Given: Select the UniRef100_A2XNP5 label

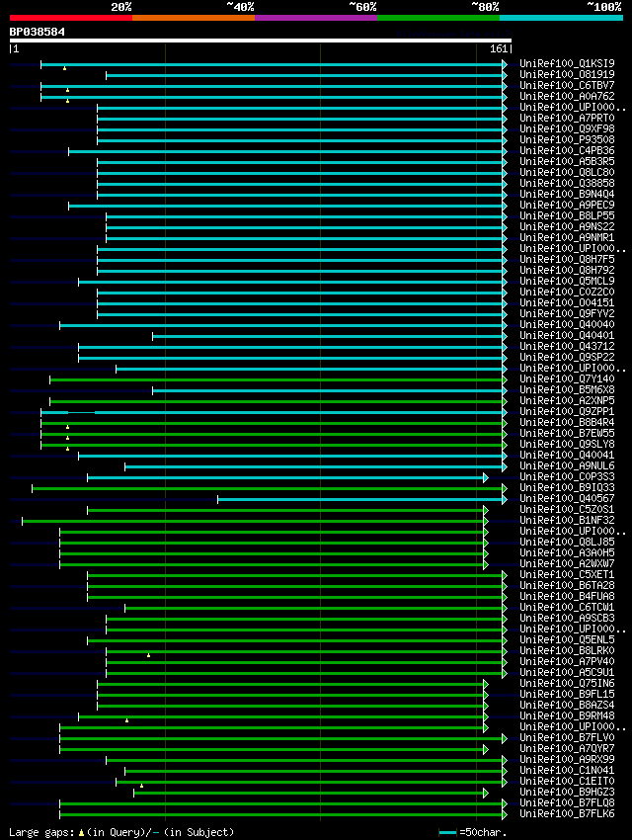Looking at the screenshot, I should pos(567,400).
